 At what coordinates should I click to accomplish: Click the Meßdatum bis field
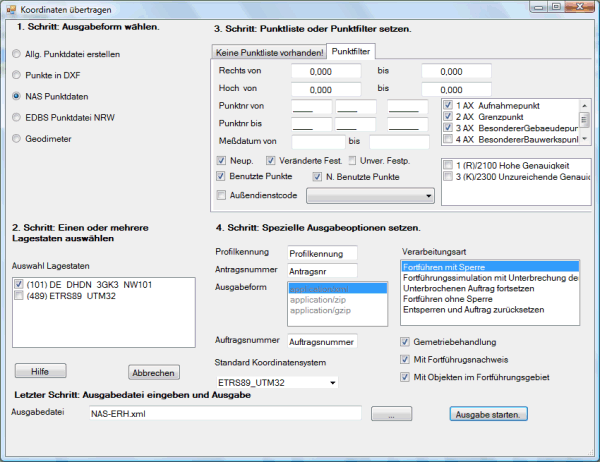pos(399,142)
